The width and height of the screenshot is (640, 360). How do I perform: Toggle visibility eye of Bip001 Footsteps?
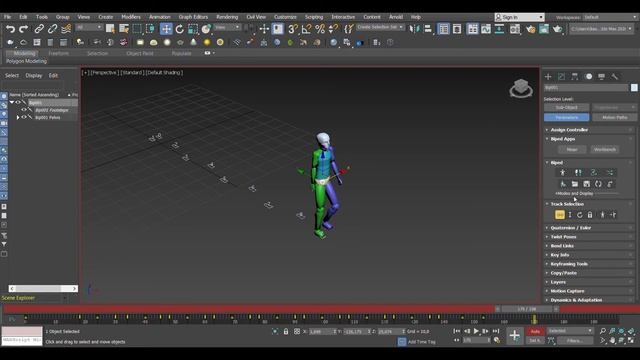(x=24, y=110)
